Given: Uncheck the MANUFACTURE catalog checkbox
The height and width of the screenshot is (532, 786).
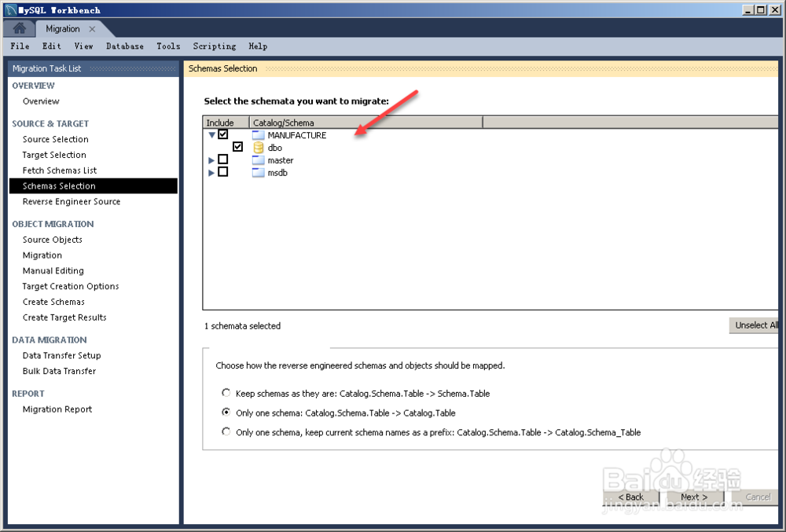Looking at the screenshot, I should [x=223, y=134].
